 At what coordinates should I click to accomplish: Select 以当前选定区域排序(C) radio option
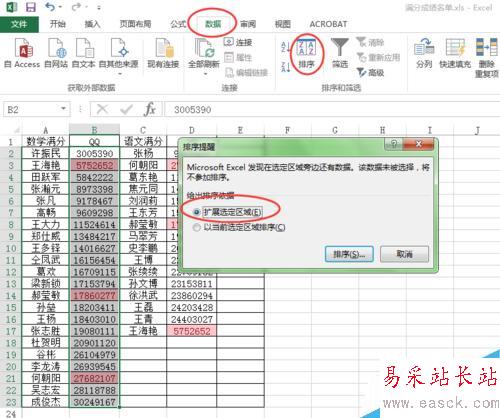[239, 228]
